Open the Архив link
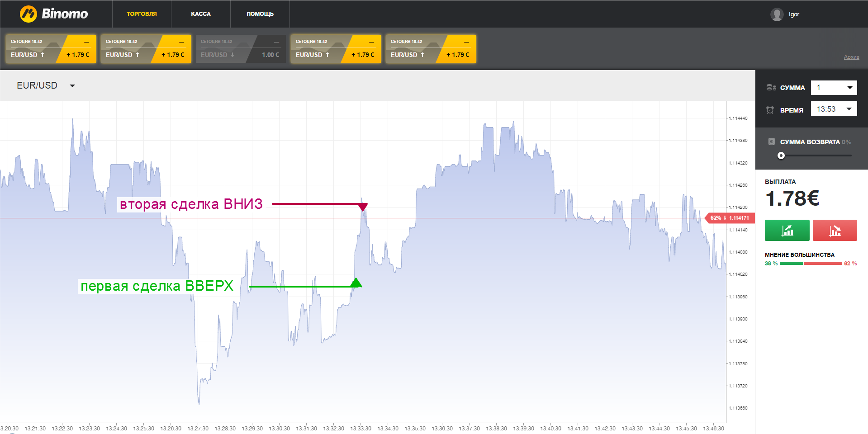Viewport: 868px width, 434px height. pos(851,57)
